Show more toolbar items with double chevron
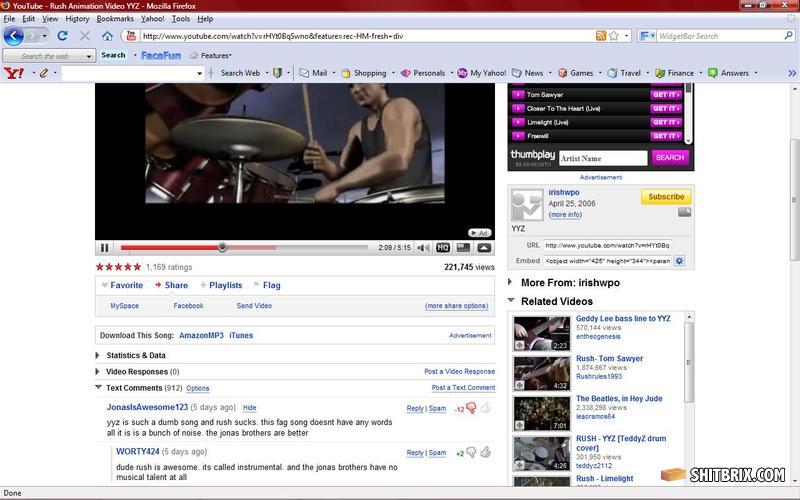Image resolution: width=800 pixels, height=500 pixels. click(x=791, y=73)
